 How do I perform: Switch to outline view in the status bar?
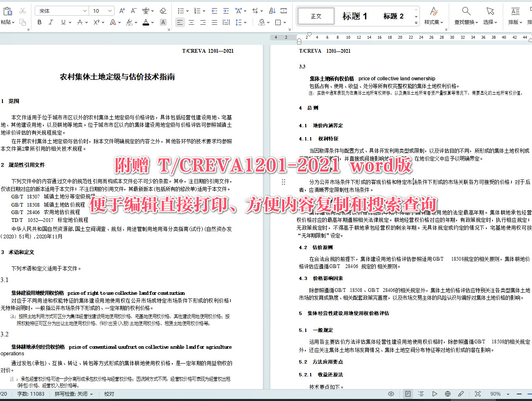point(421,394)
